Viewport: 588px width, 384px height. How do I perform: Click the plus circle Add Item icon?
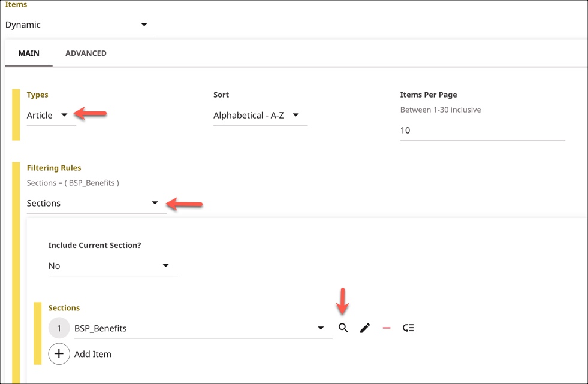tap(59, 353)
